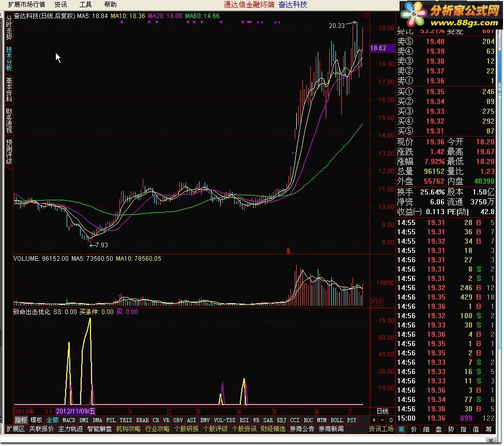Close the bottom panel with the x icon
Image resolution: width=504 pixels, height=446 pixels.
point(491,440)
